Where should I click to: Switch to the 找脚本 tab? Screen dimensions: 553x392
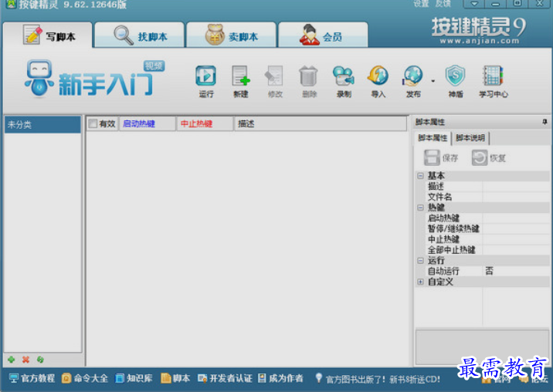click(140, 35)
